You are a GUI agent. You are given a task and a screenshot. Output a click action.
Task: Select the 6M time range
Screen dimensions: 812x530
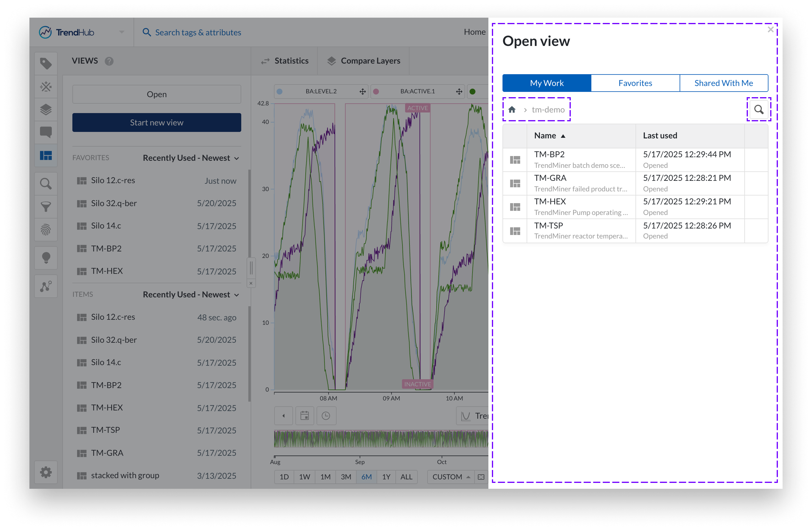[366, 477]
